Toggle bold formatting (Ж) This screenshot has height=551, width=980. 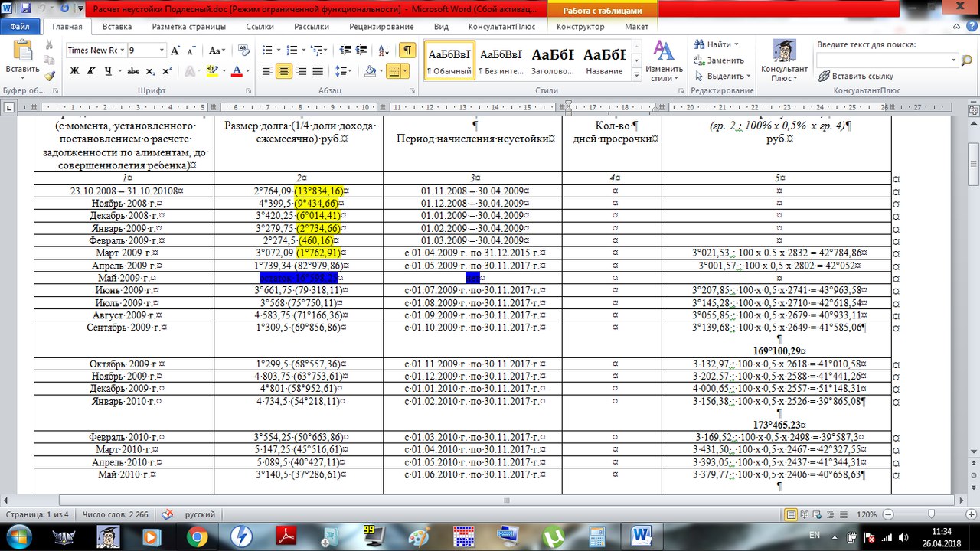coord(75,71)
